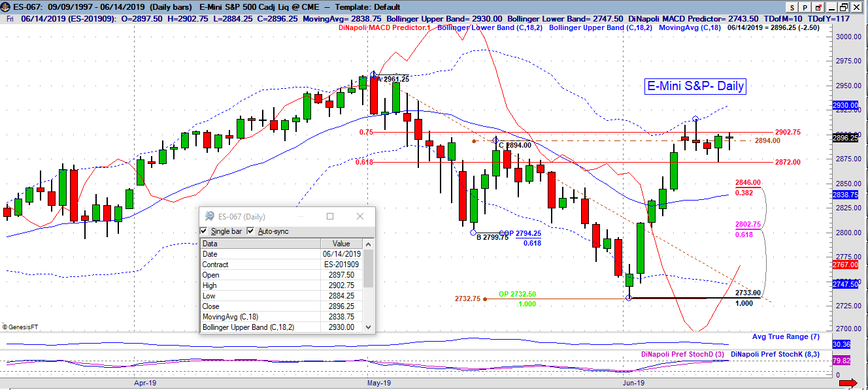Select the Open row label
868x390 pixels.
(x=211, y=275)
